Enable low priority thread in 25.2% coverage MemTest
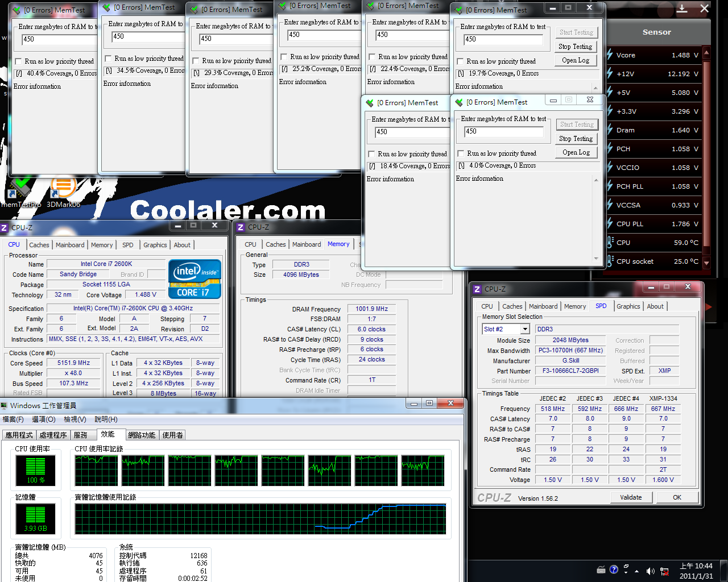This screenshot has width=728, height=582. pyautogui.click(x=284, y=57)
